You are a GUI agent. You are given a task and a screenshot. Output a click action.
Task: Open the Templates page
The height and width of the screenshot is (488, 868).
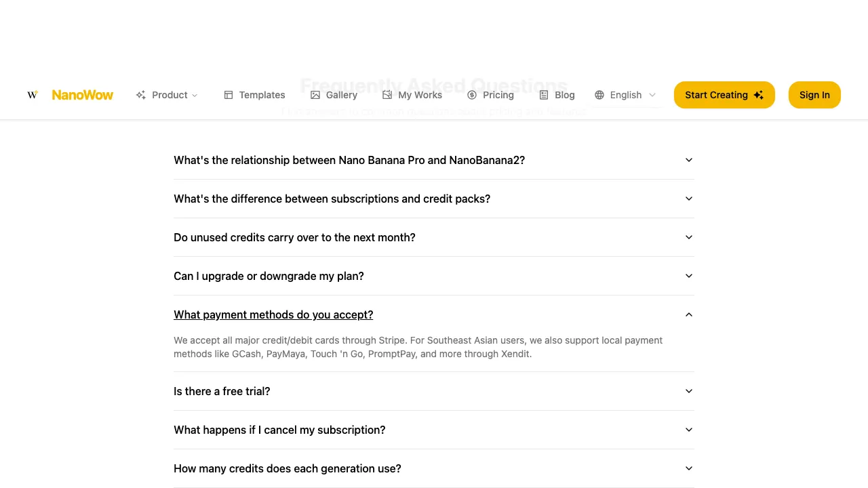click(x=262, y=95)
